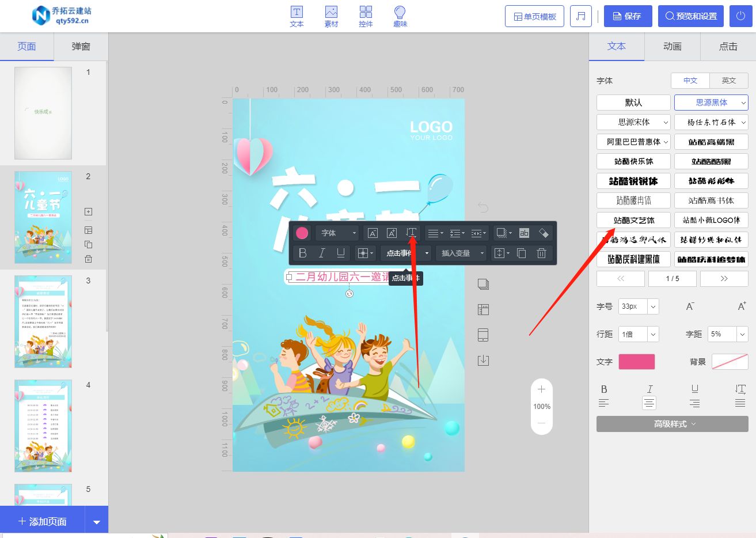This screenshot has height=538, width=756.
Task: Click the layers icon beside the canvas
Action: 483,283
